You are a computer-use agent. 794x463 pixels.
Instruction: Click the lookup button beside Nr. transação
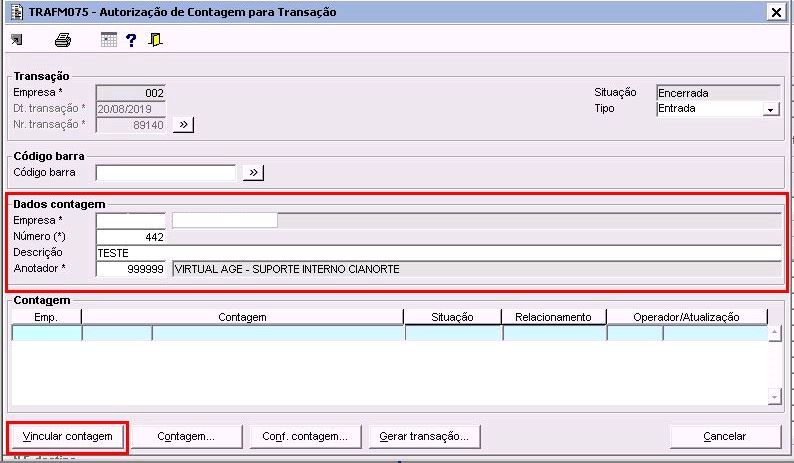[x=183, y=125]
